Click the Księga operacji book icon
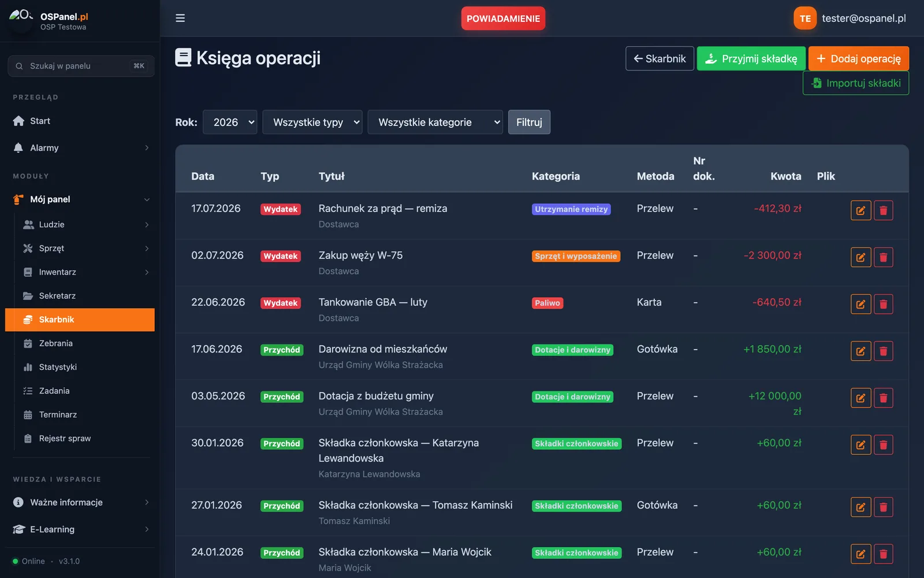Screen dimensions: 924x578 pos(183,58)
